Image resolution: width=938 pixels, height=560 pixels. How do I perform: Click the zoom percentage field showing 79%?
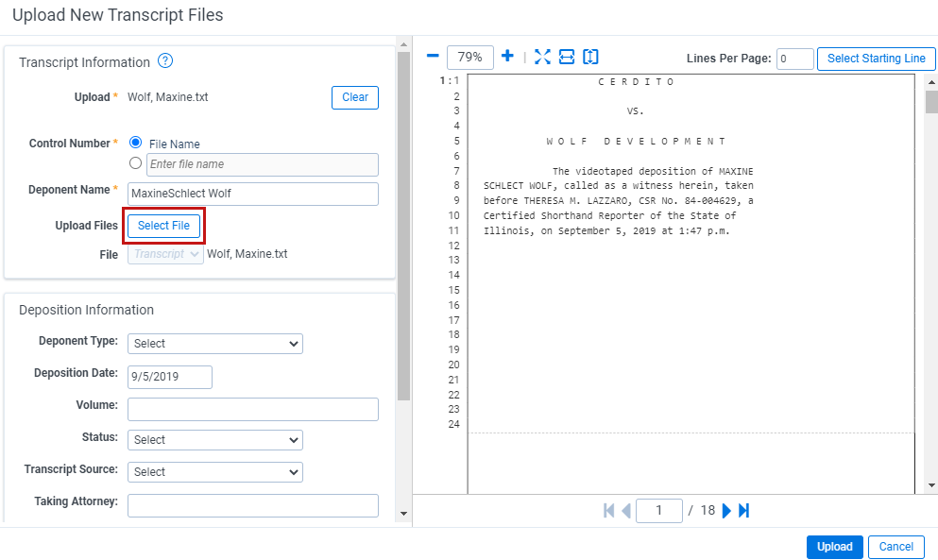(x=470, y=58)
